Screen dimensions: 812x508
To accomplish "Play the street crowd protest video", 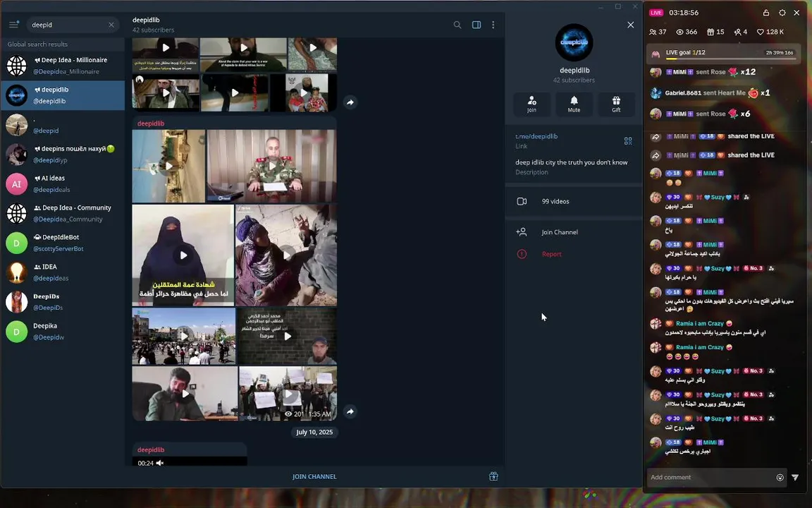I will point(184,336).
